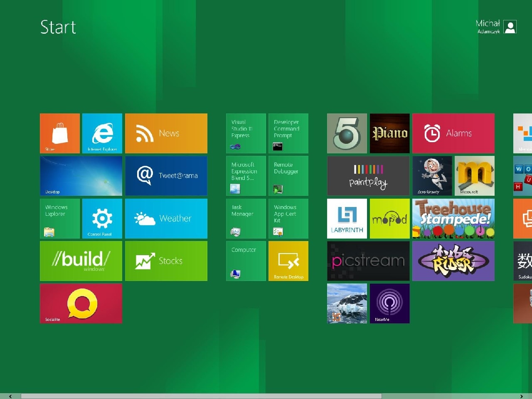Open the Developer Command Prompt
Viewport: 532px width, 399px height.
(x=288, y=133)
